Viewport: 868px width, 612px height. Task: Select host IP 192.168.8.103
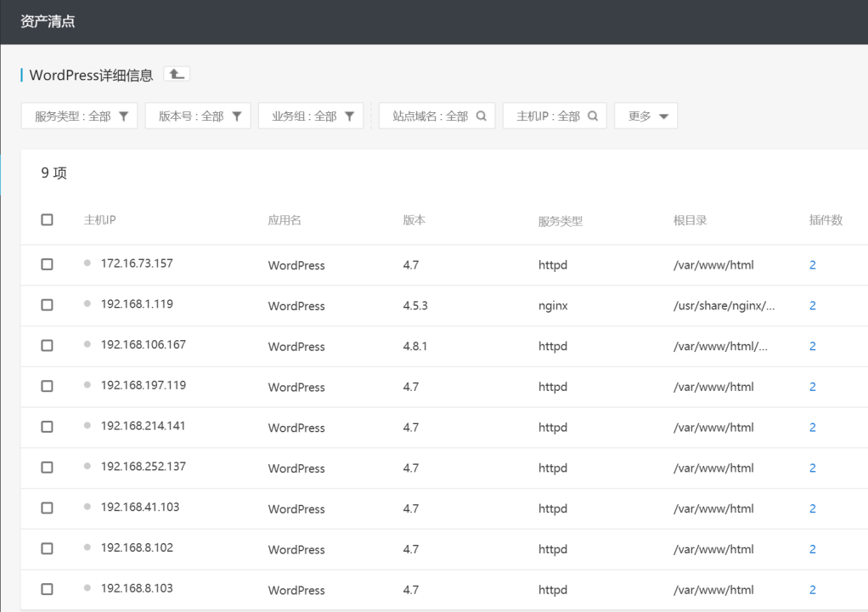[137, 588]
